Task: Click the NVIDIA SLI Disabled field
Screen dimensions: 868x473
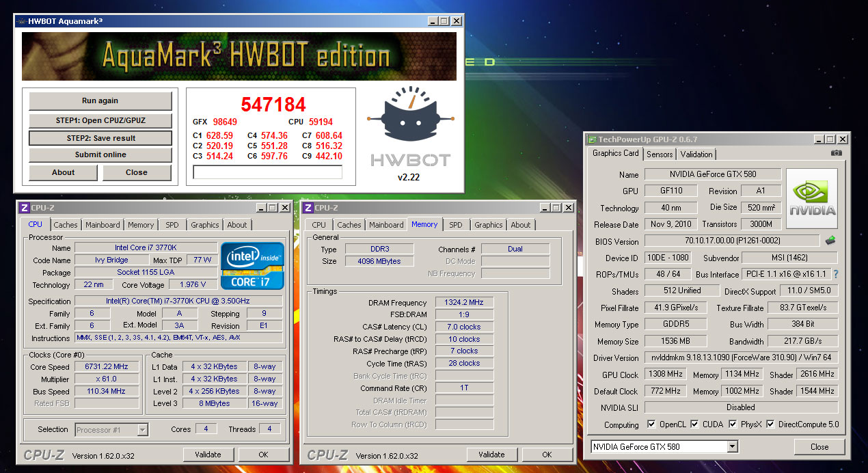Action: (x=741, y=407)
